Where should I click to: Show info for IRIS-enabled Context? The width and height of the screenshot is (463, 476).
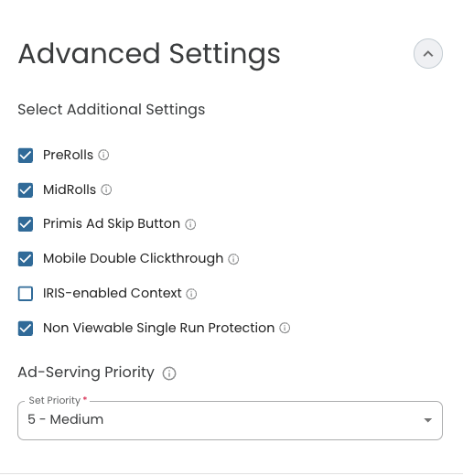tap(191, 294)
